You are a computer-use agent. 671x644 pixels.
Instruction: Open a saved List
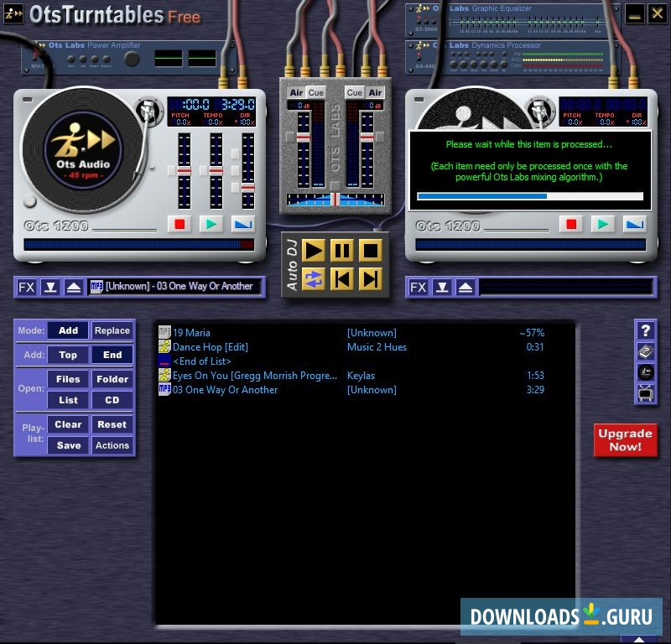point(68,400)
